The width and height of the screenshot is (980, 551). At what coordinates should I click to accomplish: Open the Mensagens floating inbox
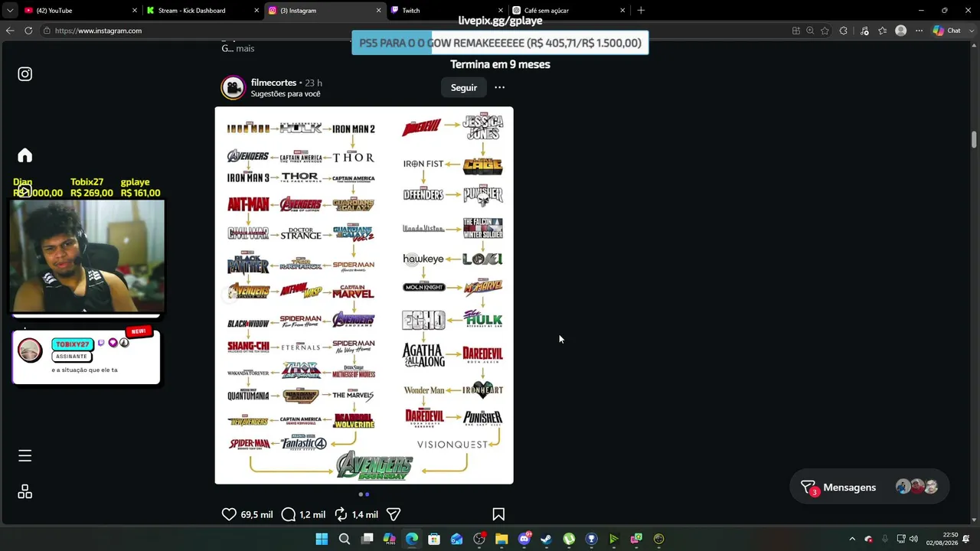(869, 487)
